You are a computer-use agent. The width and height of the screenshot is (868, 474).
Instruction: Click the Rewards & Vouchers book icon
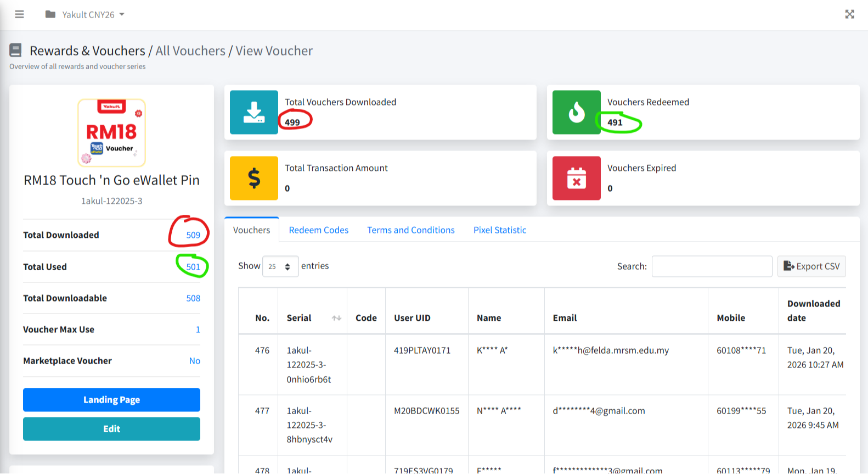click(15, 51)
